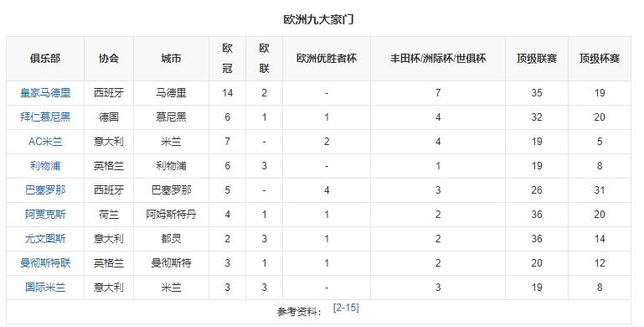The width and height of the screenshot is (644, 327).
Task: Select 皇家马德里's 欧冠 count 14
Action: tap(228, 93)
